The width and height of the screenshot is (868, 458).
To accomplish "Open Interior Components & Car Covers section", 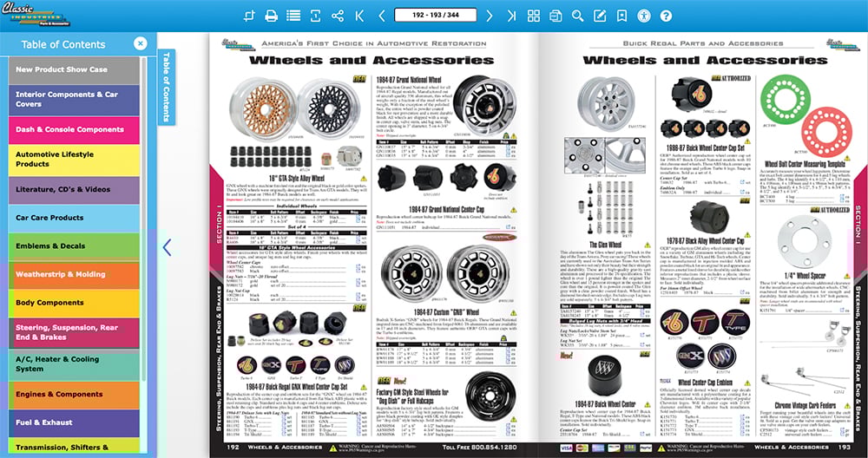I will [x=74, y=100].
